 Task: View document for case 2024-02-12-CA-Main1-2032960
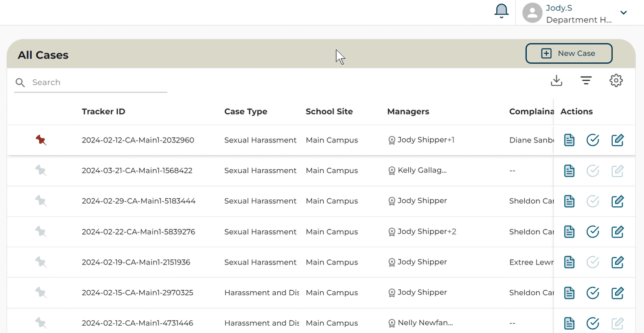click(569, 140)
